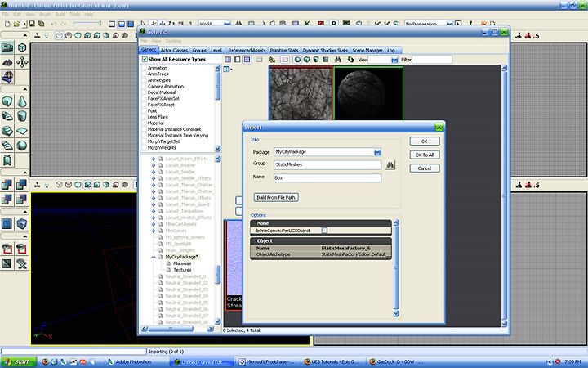Select the cylinder brush builder
The image size is (588, 368).
[x=22, y=116]
